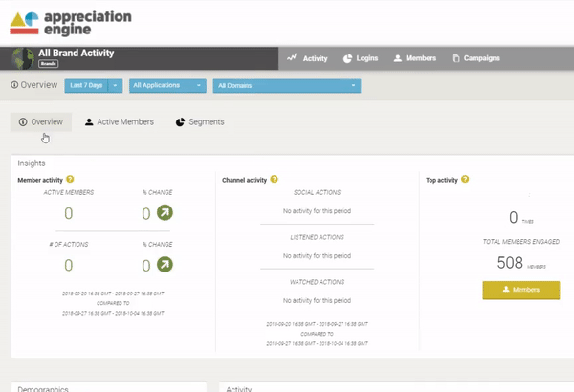The height and width of the screenshot is (392, 574).
Task: Click the pie icon on the Segments tab
Action: click(180, 122)
